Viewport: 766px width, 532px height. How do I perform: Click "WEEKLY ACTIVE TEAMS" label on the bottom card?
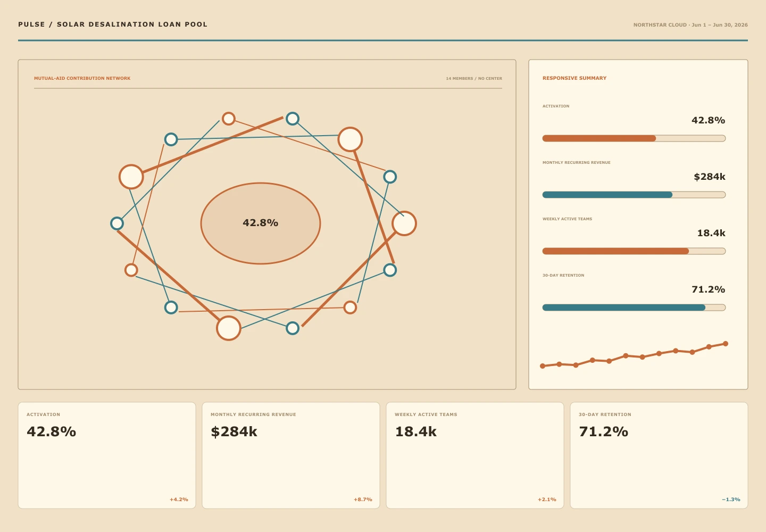(426, 414)
